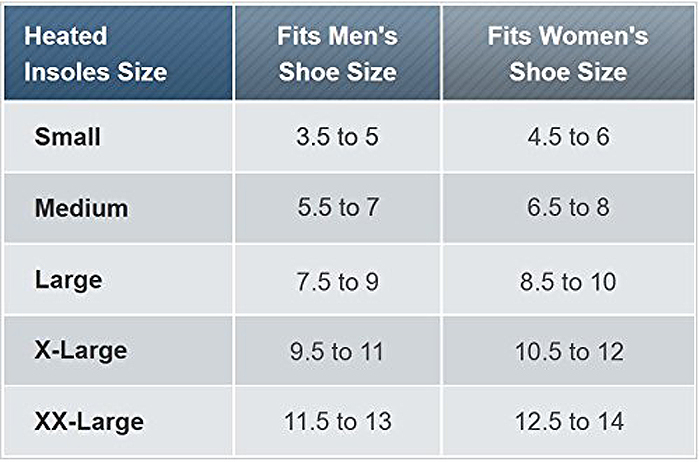Click the men's 11.5 to 13 cell
700x462 pixels.
tap(338, 422)
